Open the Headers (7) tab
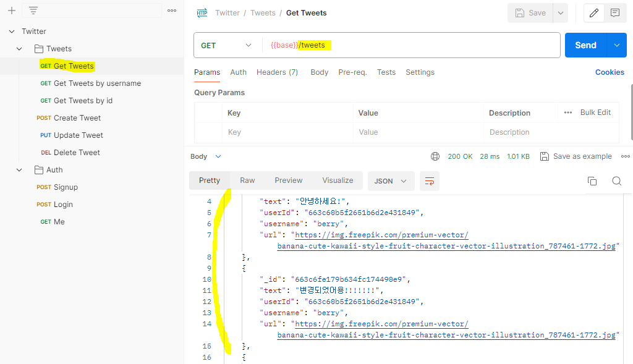This screenshot has width=633, height=364. (277, 72)
